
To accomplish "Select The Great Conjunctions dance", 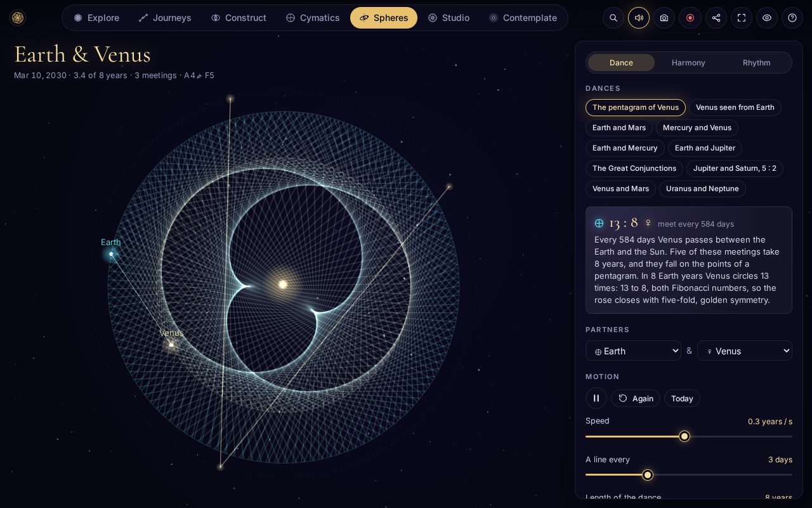I will [634, 168].
